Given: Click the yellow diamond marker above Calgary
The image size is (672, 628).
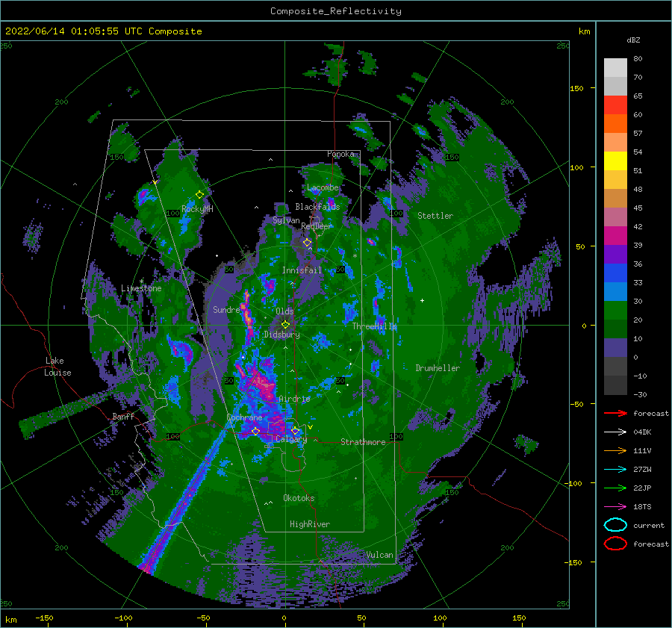Looking at the screenshot, I should [295, 431].
